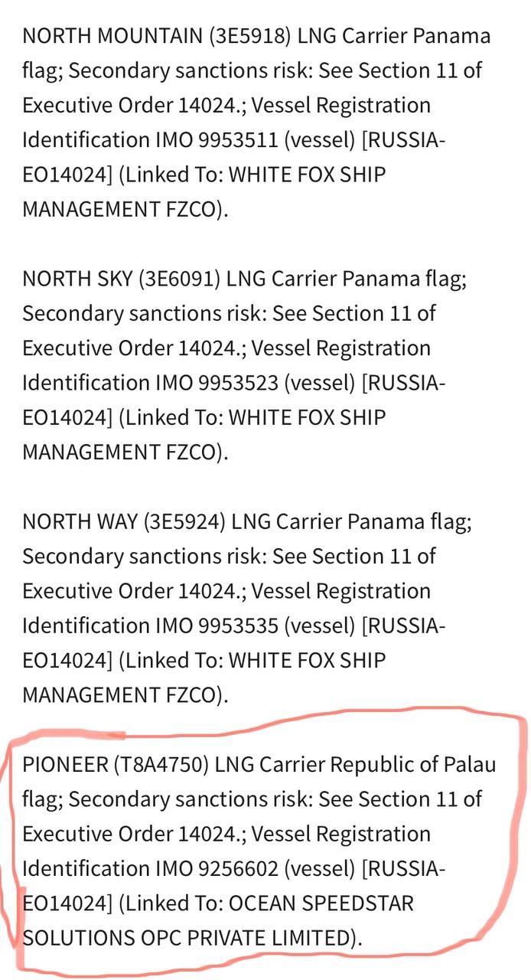Click RUSSIA- tag in the NORTH MOUNTAIN entry
Image resolution: width=531 pixels, height=980 pixels.
pyautogui.click(x=403, y=140)
